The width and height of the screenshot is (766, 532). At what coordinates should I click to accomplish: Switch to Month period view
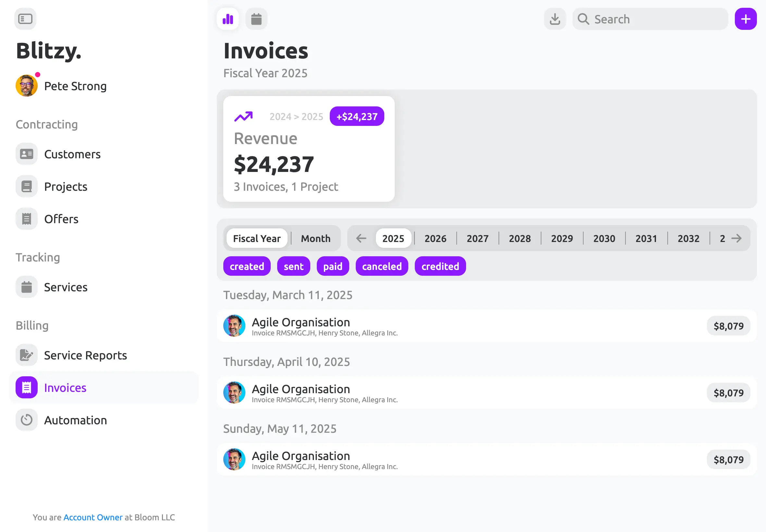(315, 239)
